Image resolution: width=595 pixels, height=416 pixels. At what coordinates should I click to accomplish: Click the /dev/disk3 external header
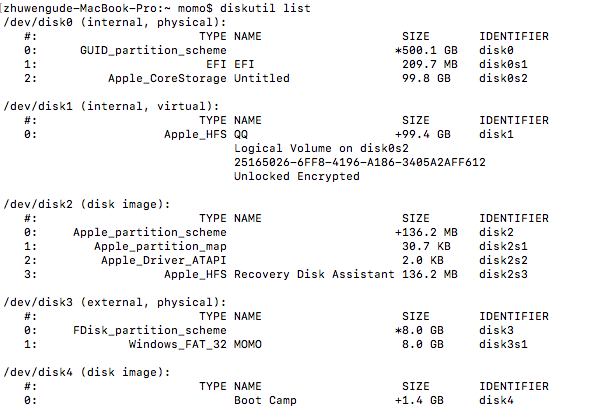click(115, 303)
